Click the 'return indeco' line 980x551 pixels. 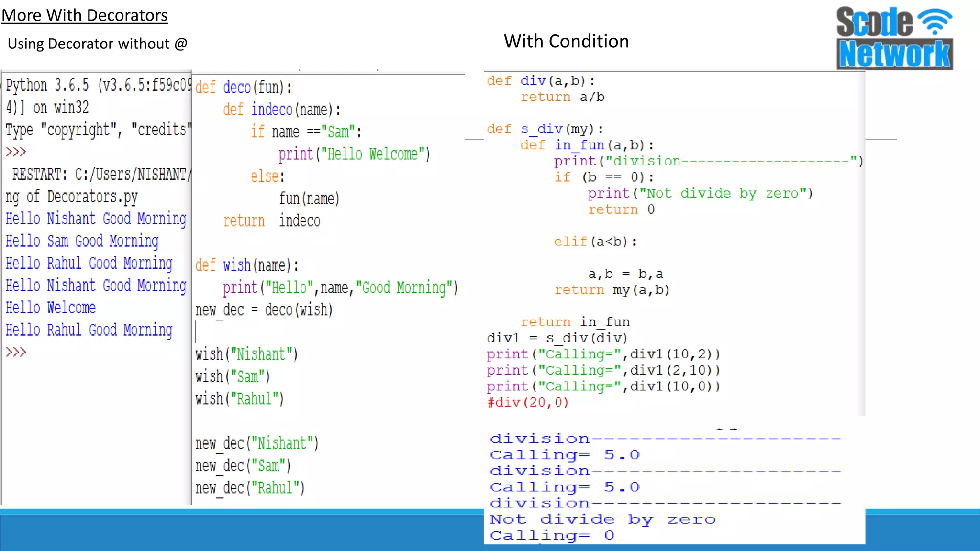(x=272, y=220)
